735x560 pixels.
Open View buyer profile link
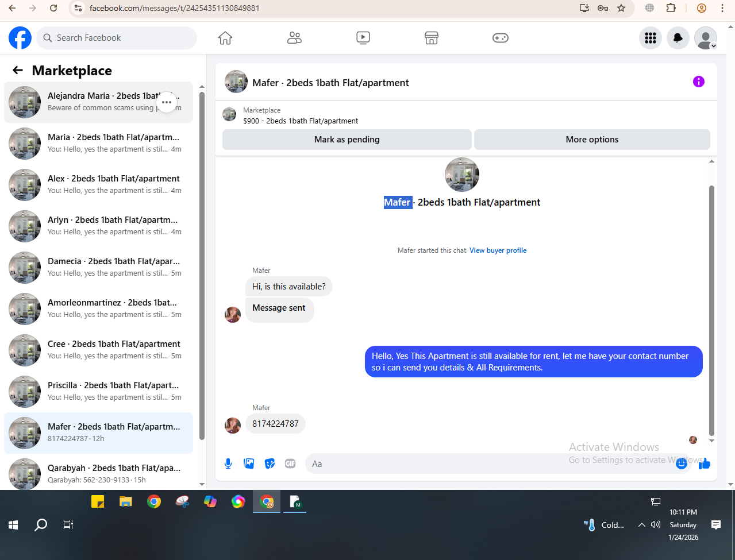coord(498,250)
